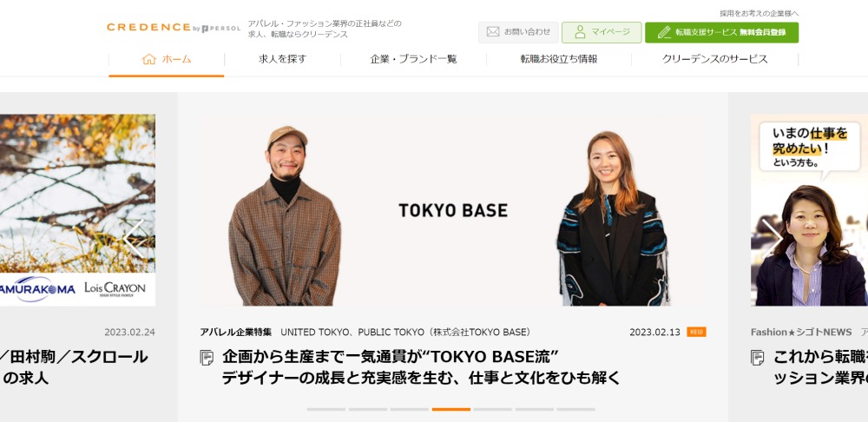Jump to the last carousel indicator

tap(575, 409)
